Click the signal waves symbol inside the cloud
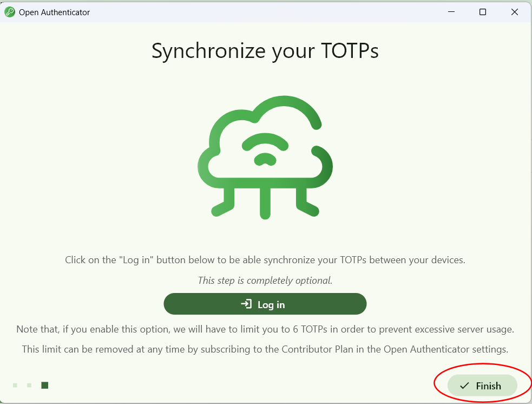Viewport: 532px width, 404px height. pyautogui.click(x=265, y=149)
